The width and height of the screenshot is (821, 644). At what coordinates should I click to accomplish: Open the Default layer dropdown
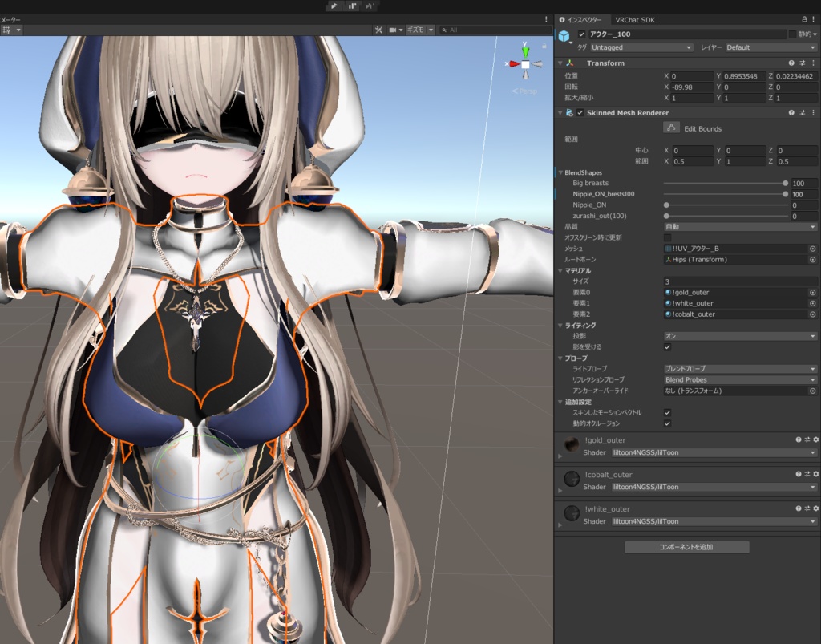coord(770,47)
